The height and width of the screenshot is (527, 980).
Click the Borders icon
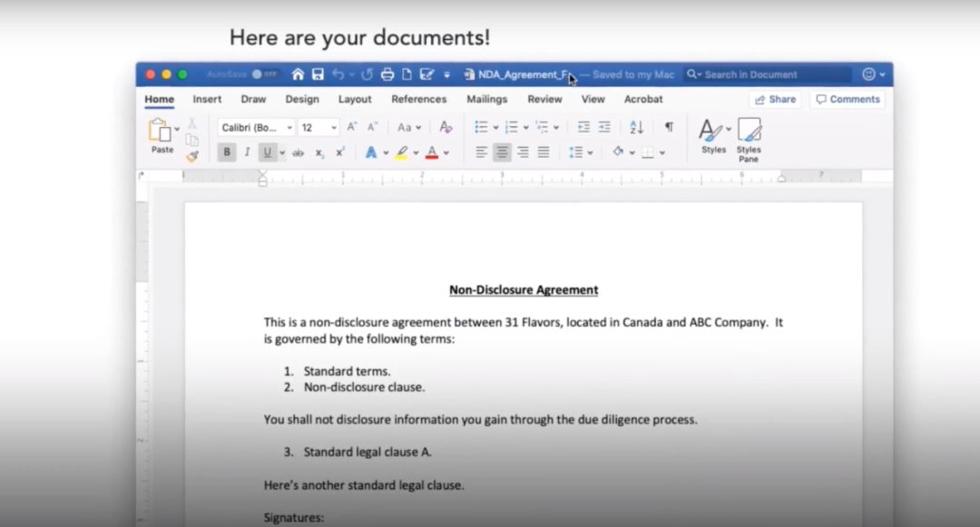648,152
